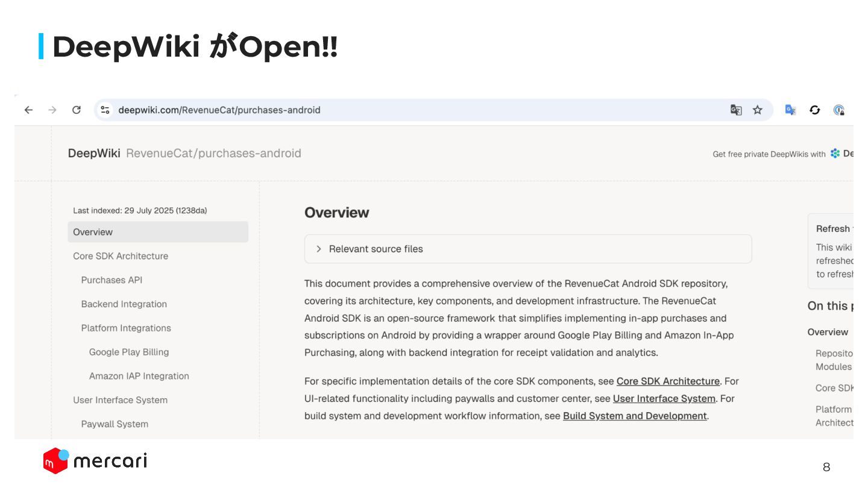
Task: Open Paywall System in the sidebar
Action: click(115, 424)
